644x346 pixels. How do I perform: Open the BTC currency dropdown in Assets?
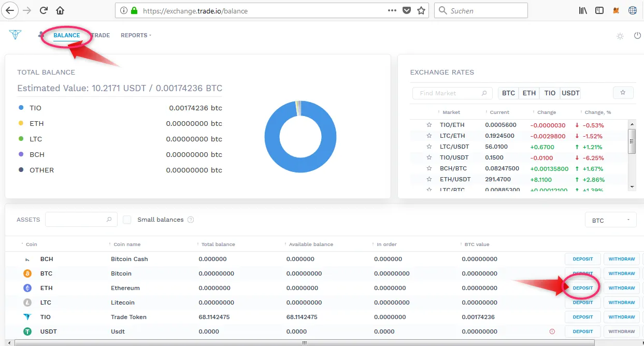click(610, 220)
